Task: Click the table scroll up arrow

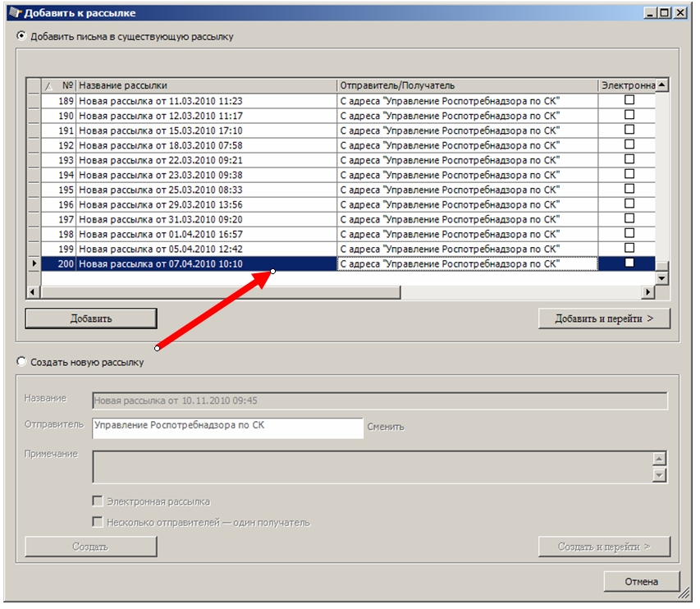Action: coord(662,85)
